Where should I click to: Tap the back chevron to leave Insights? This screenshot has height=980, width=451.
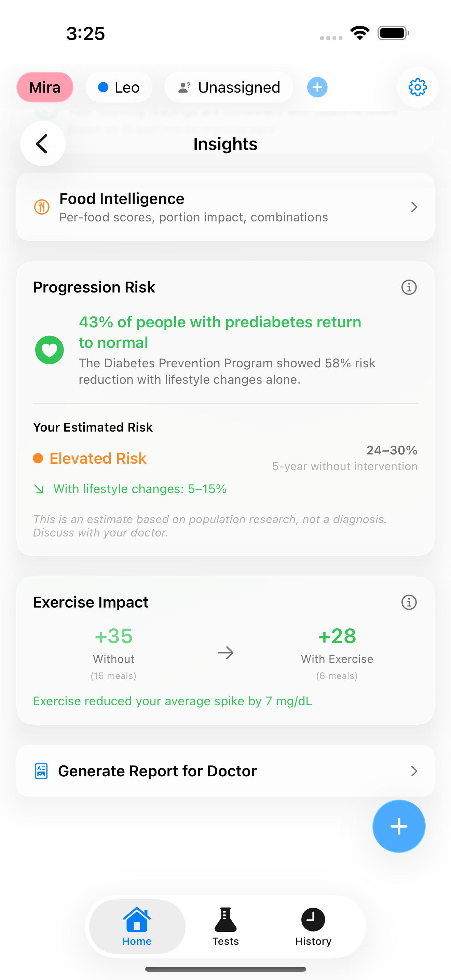43,144
